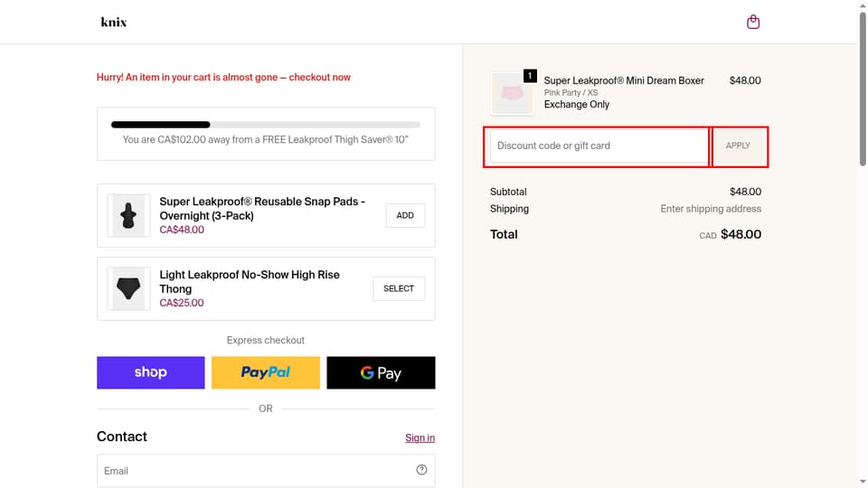Click 'CA$25.00' price of Thong

(182, 303)
